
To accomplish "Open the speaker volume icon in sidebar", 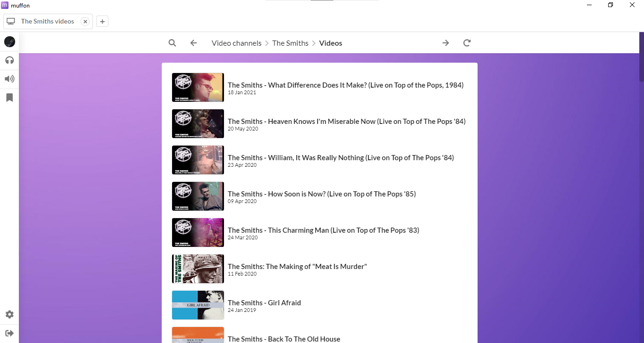I will [9, 79].
